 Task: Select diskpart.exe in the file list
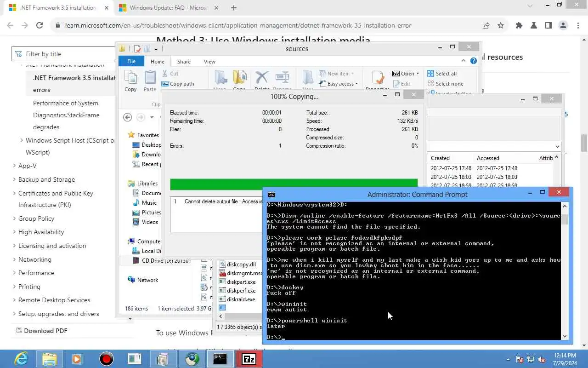[x=241, y=282]
